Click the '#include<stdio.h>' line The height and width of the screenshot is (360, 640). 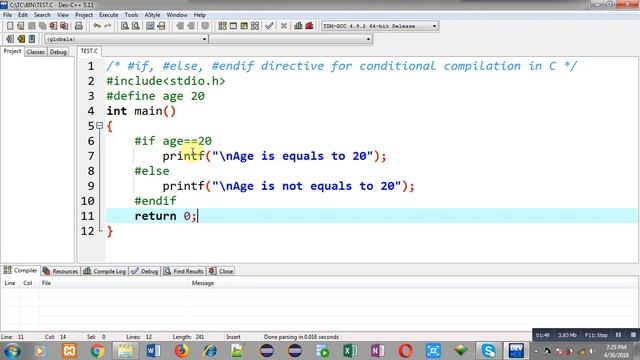[166, 81]
